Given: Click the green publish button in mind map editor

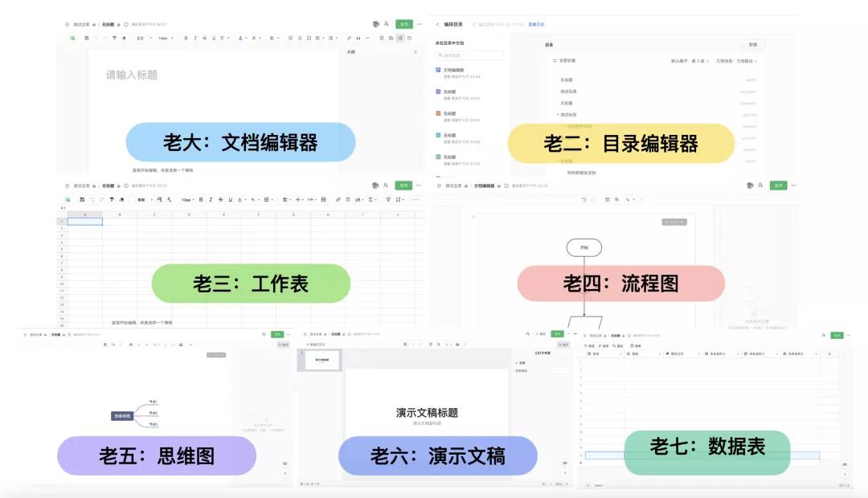Looking at the screenshot, I should 277,334.
